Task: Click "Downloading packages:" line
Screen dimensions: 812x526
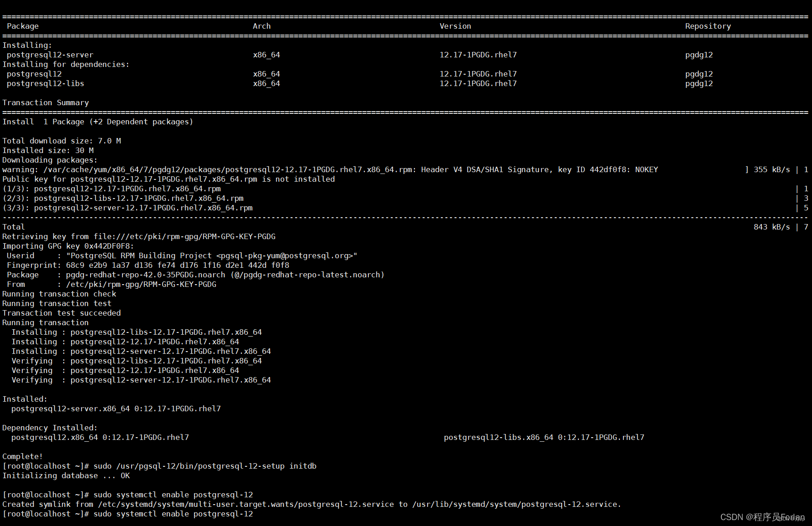Action: tap(50, 160)
